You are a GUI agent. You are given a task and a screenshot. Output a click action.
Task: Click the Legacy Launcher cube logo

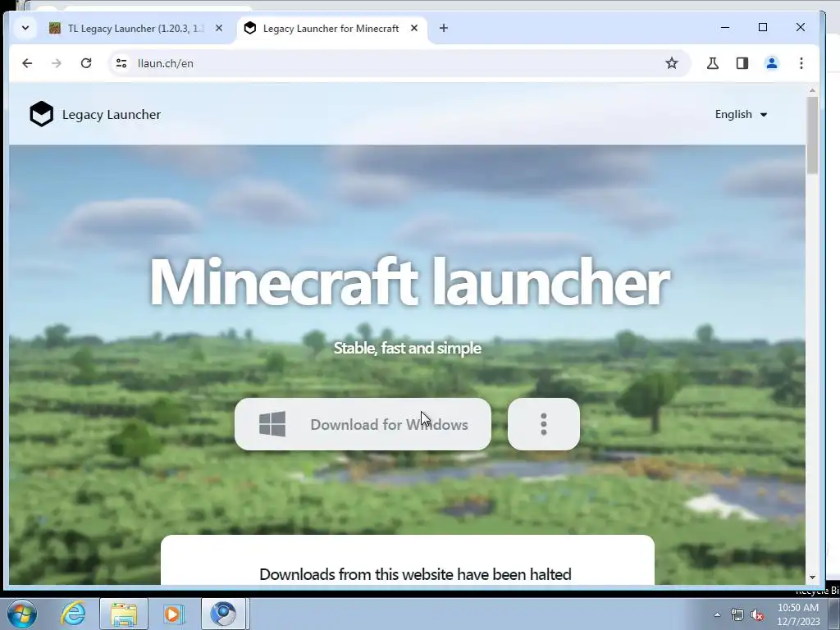point(41,114)
